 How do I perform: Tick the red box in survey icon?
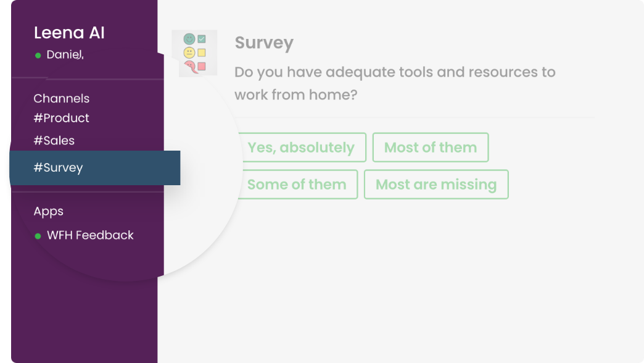tap(202, 66)
